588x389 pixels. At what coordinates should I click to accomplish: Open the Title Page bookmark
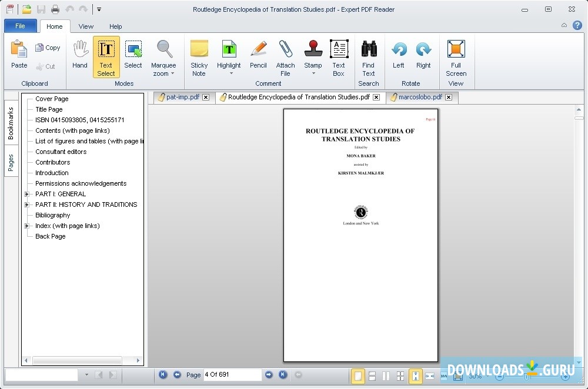(x=49, y=109)
